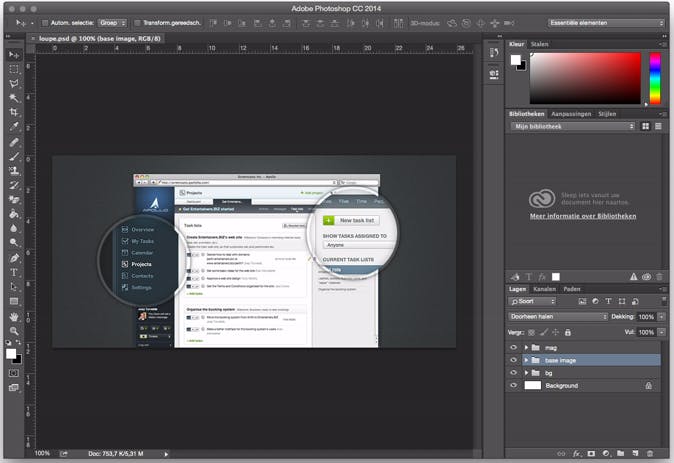
Task: Toggle visibility of the Background layer
Action: (x=514, y=385)
